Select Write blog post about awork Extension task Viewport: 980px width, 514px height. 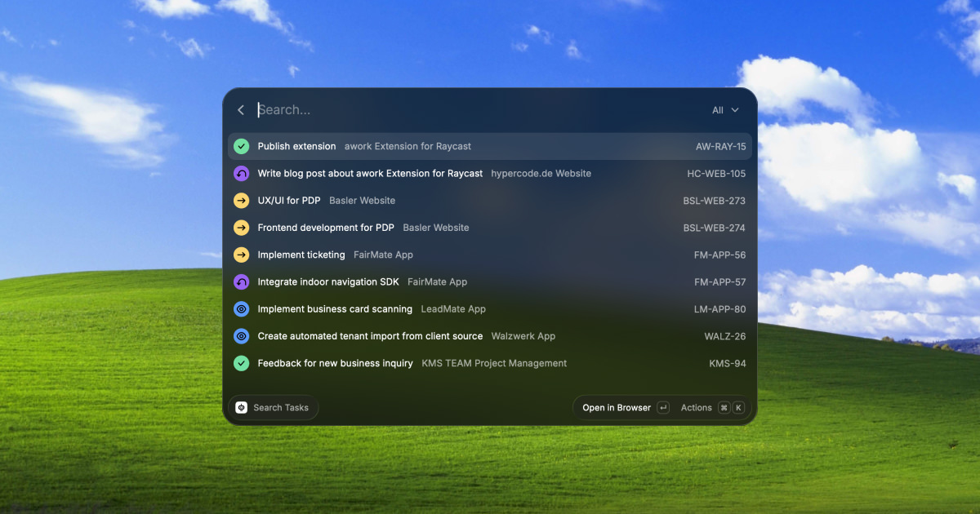pos(489,173)
